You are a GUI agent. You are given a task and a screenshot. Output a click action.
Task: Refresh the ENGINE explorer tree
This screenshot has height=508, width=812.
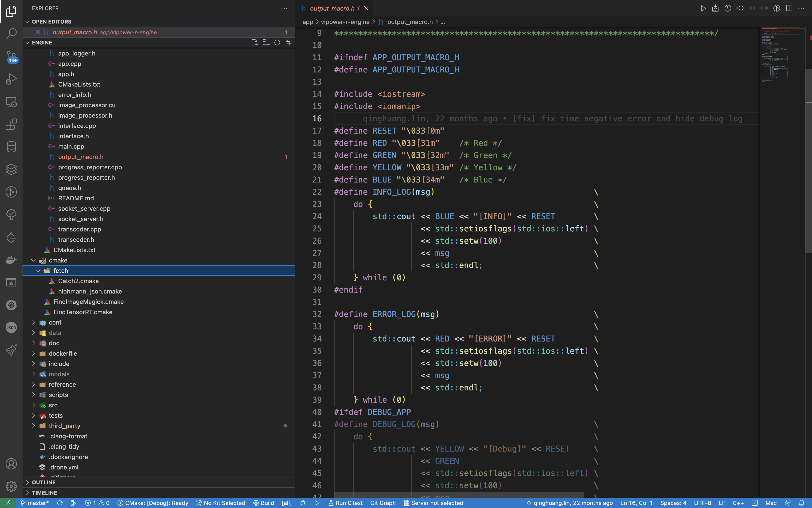(277, 43)
